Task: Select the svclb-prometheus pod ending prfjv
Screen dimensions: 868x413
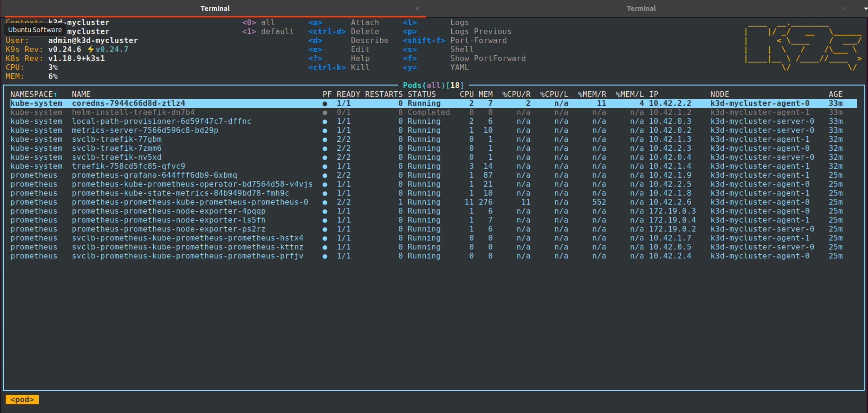Action: tap(434, 256)
